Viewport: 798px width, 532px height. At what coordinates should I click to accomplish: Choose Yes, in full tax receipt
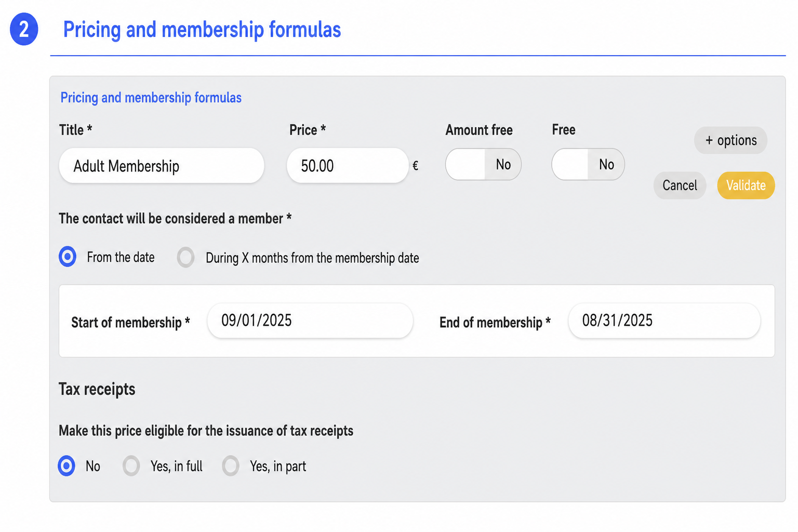[x=131, y=466]
